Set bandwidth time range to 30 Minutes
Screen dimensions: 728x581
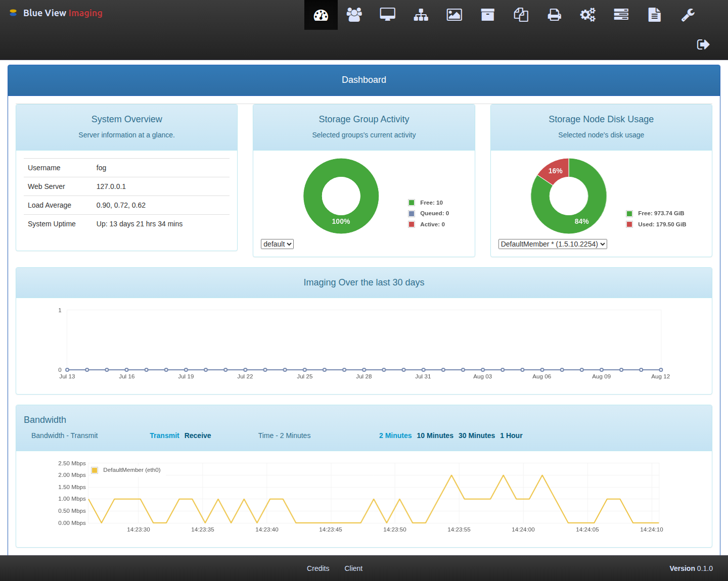click(477, 435)
